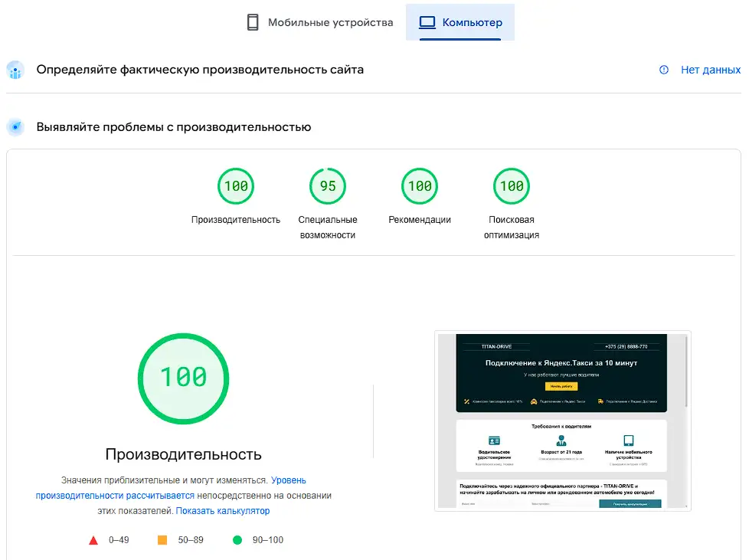Click the Производительность 100 score gauge
The image size is (749, 560).
(236, 186)
